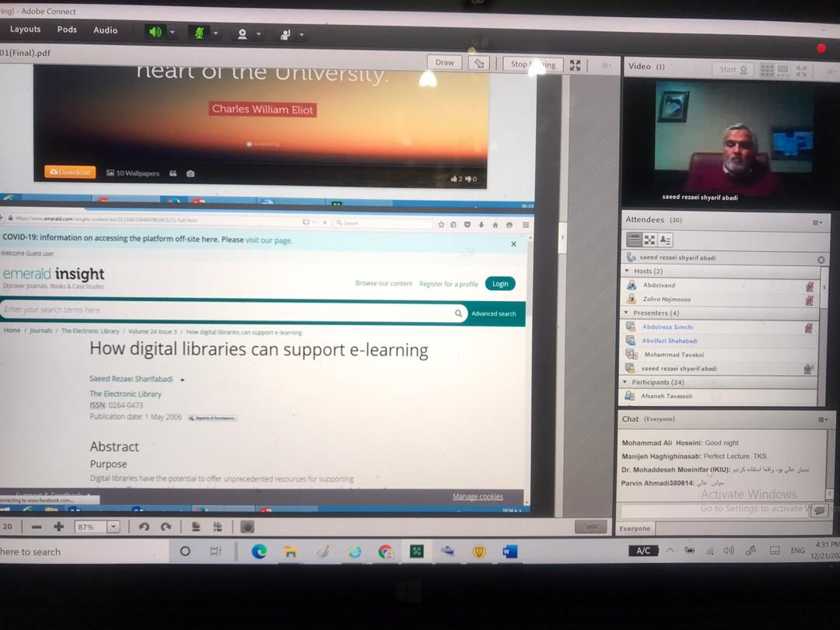Select the hand pan tool in the document toolbar
The width and height of the screenshot is (840, 630).
point(247,527)
